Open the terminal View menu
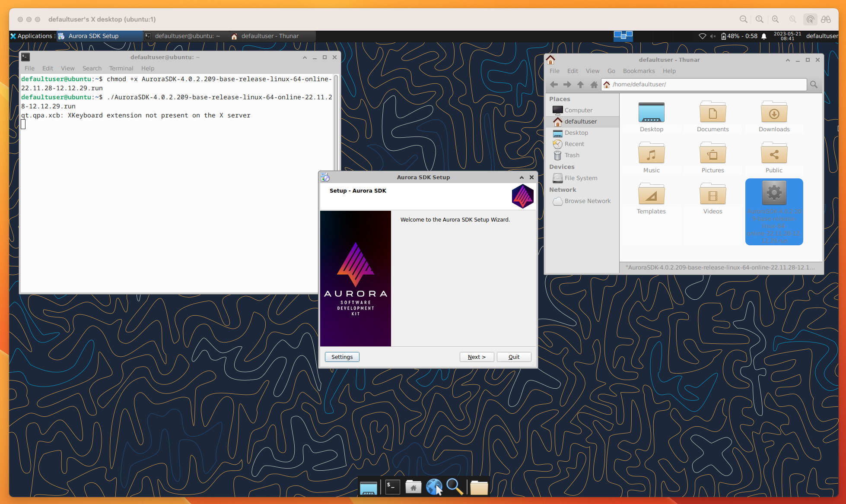Screen dimensions: 846x504 [67, 68]
